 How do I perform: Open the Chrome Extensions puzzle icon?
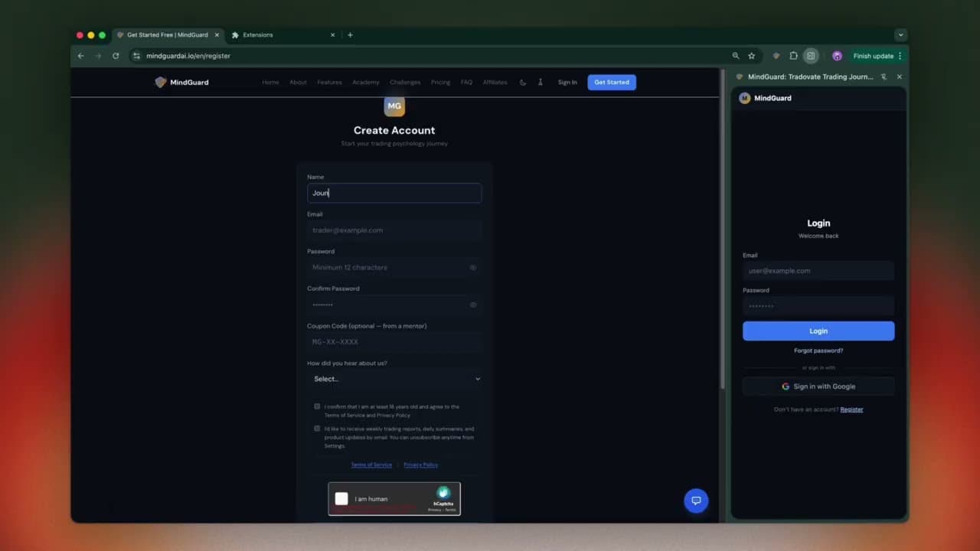[x=793, y=56]
